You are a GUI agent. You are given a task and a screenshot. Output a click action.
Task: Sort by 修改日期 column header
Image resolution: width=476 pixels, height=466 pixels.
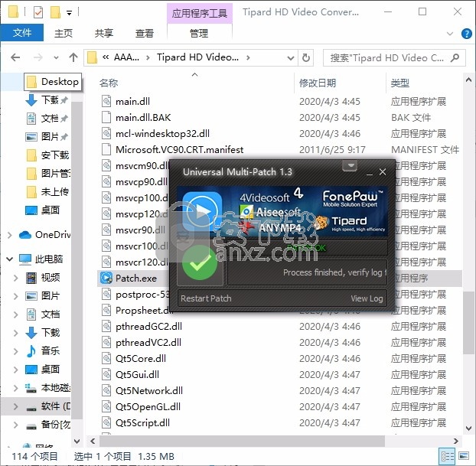[318, 83]
